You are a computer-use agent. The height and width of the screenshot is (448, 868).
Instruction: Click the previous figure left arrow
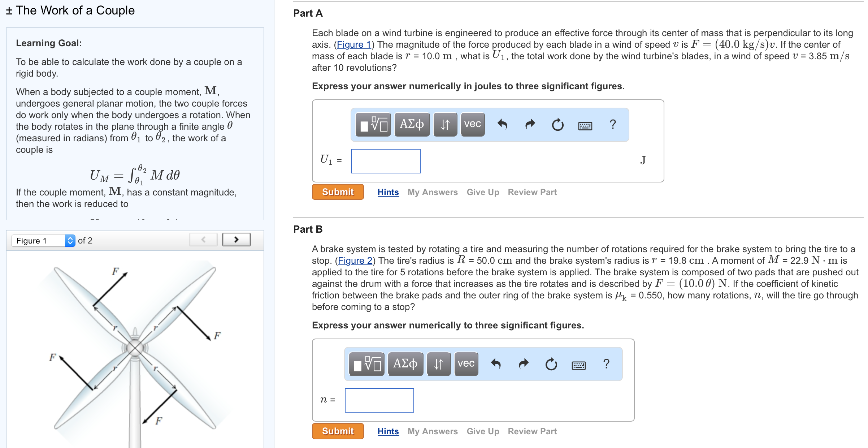click(203, 240)
